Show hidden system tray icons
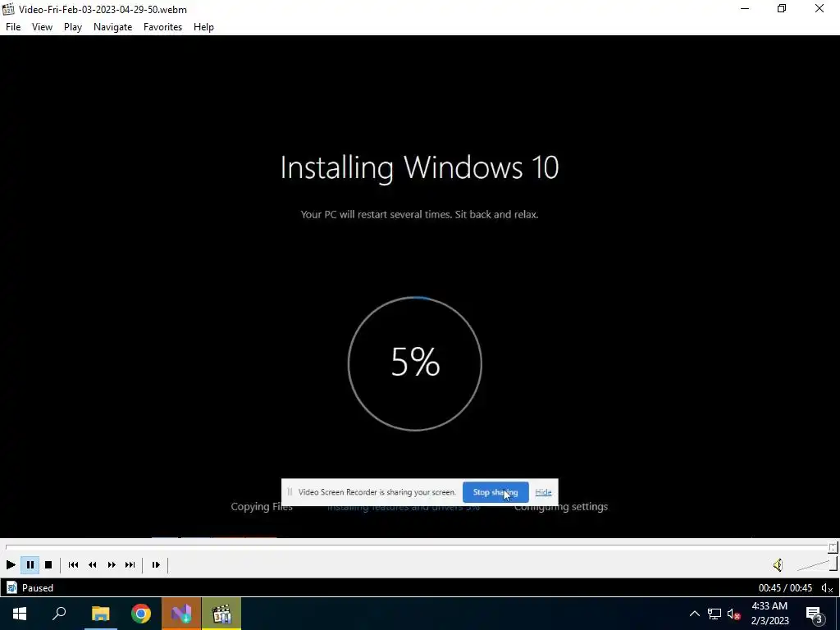 point(694,614)
